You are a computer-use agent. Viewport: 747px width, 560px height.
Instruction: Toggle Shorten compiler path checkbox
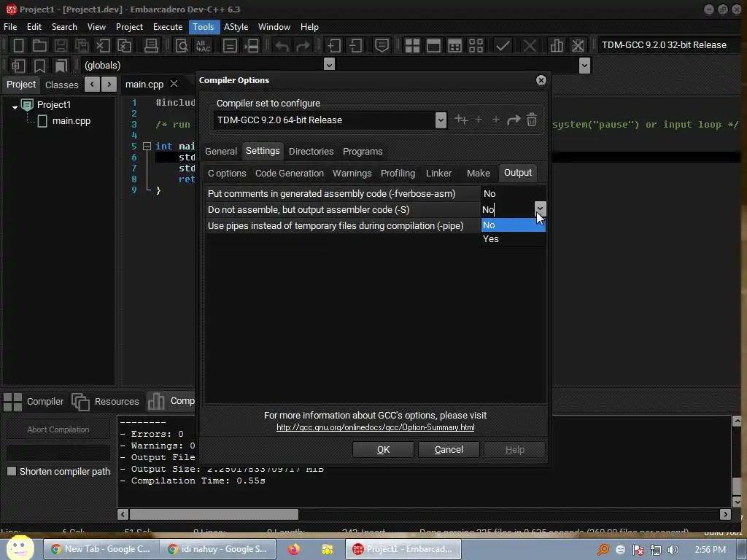tap(12, 471)
